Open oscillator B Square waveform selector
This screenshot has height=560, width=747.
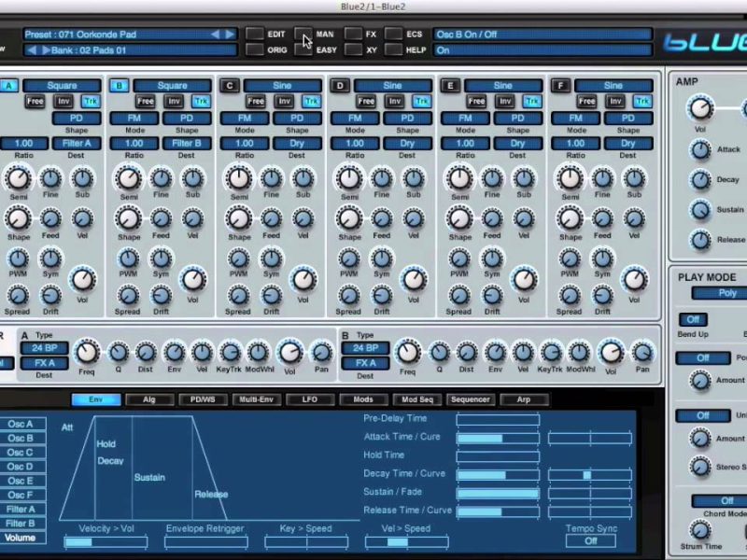(173, 86)
